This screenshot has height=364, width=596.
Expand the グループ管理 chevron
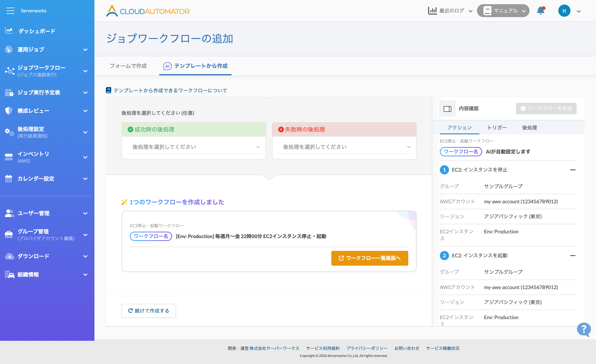85,235
